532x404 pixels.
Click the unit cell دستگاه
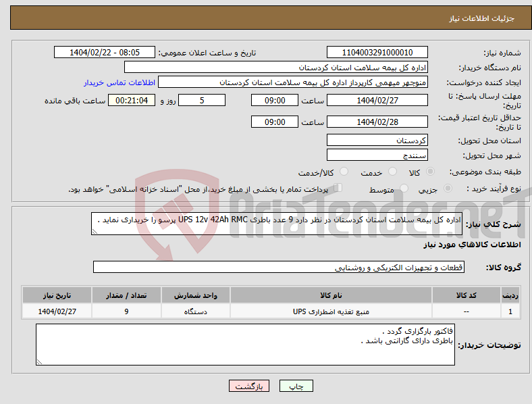click(x=195, y=311)
